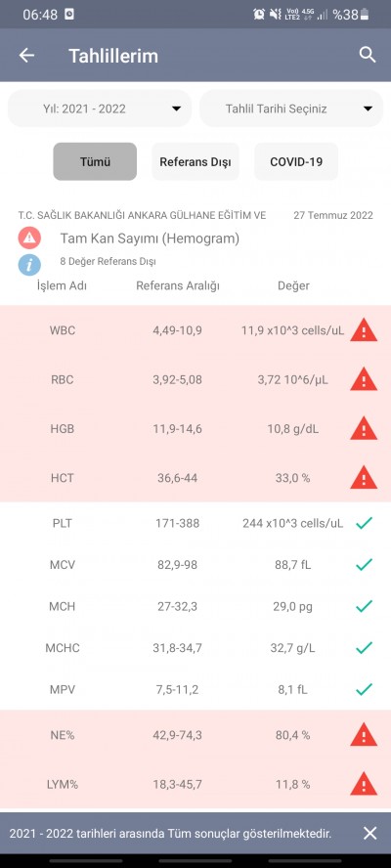Tap the back arrow in the header

click(x=26, y=56)
